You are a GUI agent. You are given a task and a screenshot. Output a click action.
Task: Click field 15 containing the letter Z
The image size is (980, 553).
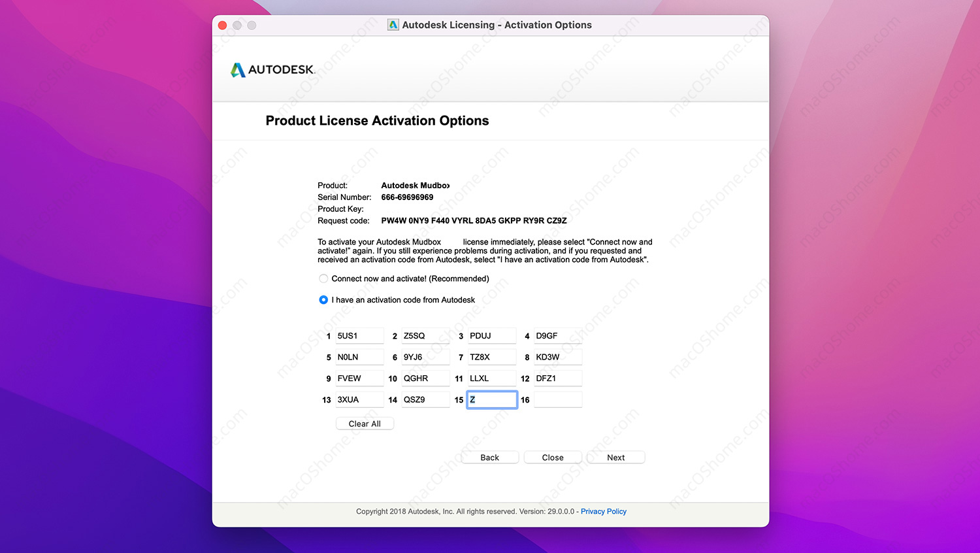coord(491,399)
